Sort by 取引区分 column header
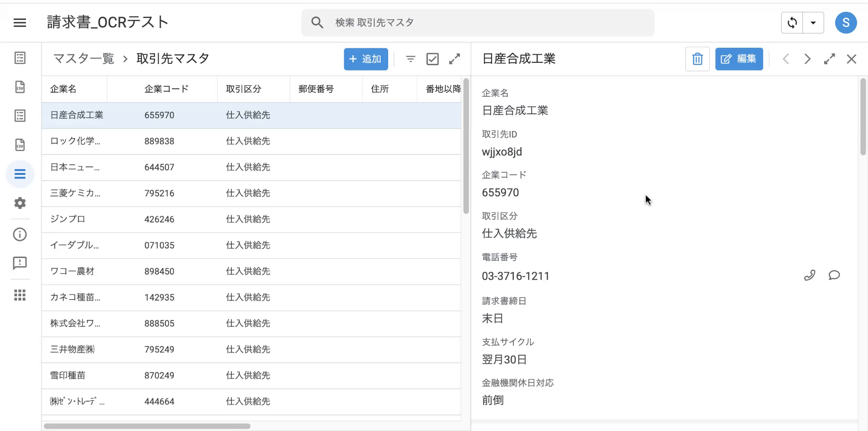Viewport: 868px width, 431px height. click(x=244, y=89)
